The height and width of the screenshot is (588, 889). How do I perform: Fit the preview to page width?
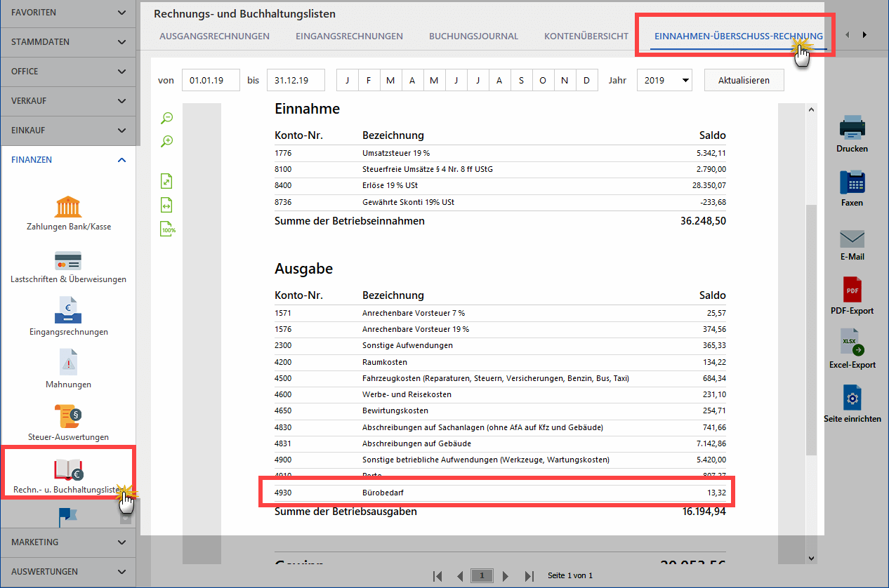(x=166, y=205)
